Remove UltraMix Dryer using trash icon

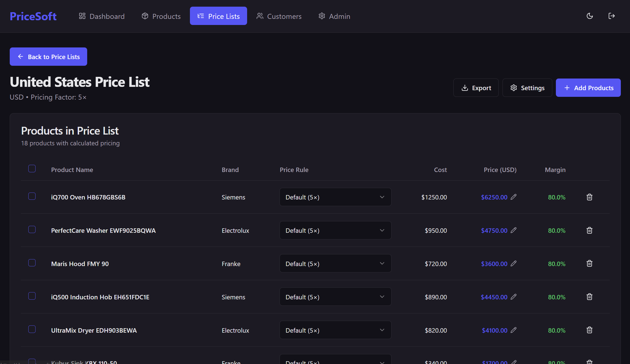pos(589,330)
